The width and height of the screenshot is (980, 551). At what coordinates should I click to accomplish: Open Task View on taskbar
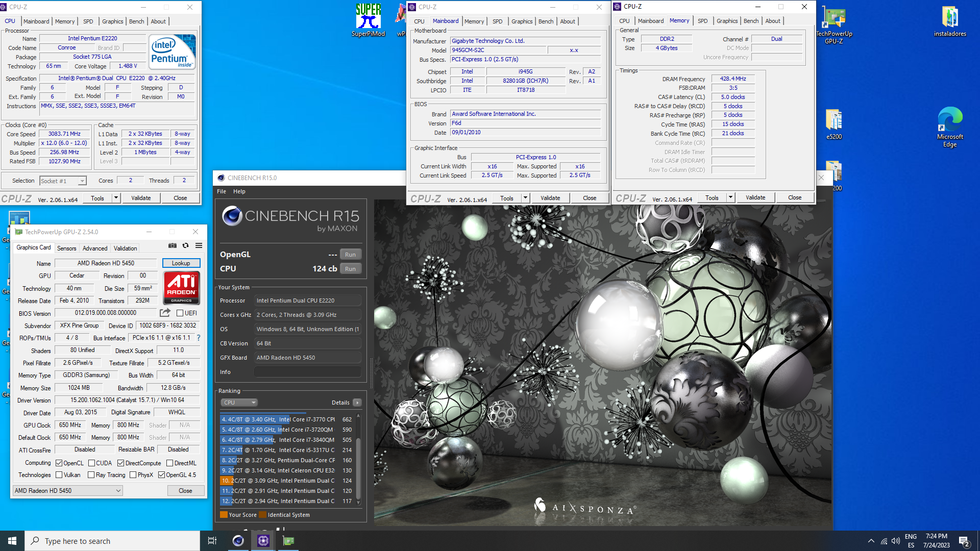pyautogui.click(x=212, y=541)
